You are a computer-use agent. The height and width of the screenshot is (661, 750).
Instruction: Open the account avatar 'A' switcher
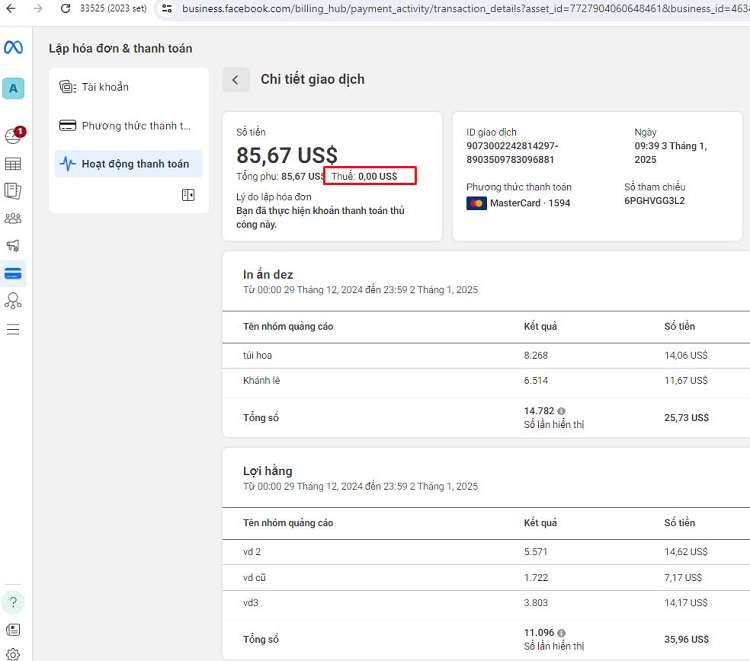(13, 88)
